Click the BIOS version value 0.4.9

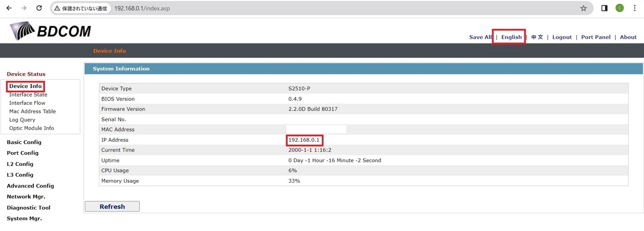point(295,99)
